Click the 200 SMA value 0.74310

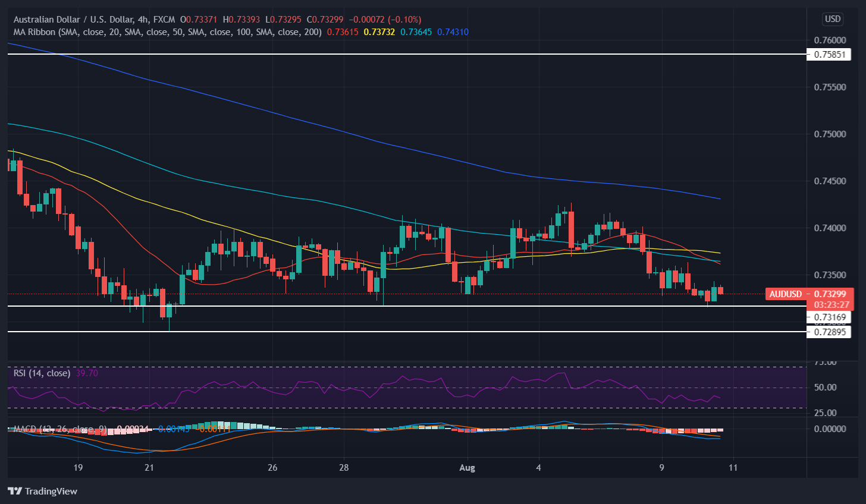[x=453, y=32]
